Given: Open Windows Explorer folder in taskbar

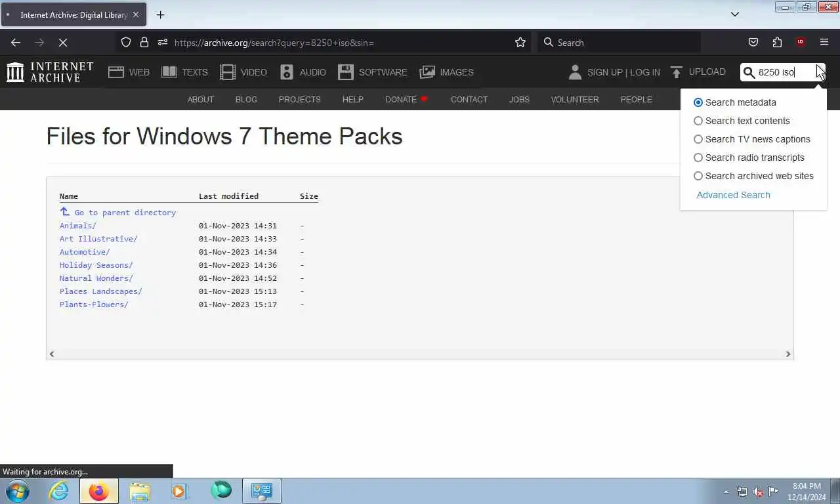Looking at the screenshot, I should pyautogui.click(x=140, y=491).
